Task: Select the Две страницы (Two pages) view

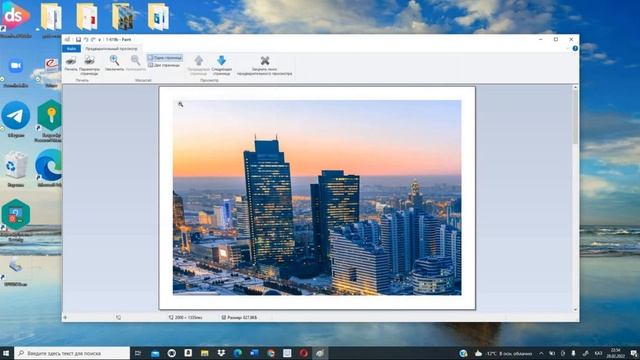Action: tap(164, 65)
